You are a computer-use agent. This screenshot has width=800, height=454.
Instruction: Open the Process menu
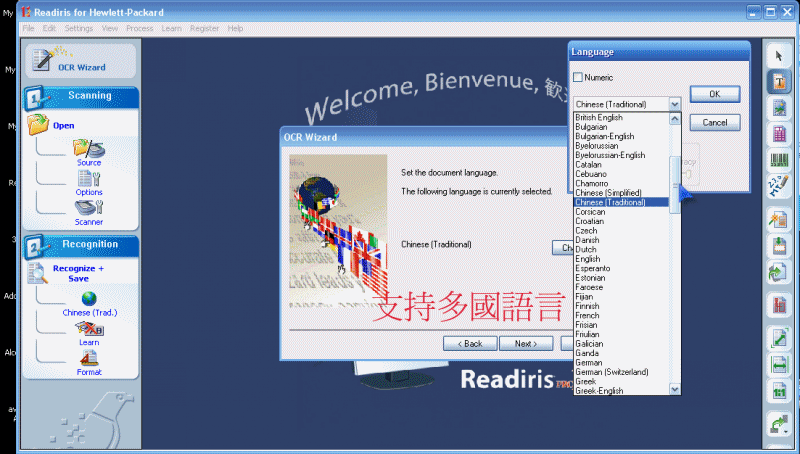click(140, 29)
